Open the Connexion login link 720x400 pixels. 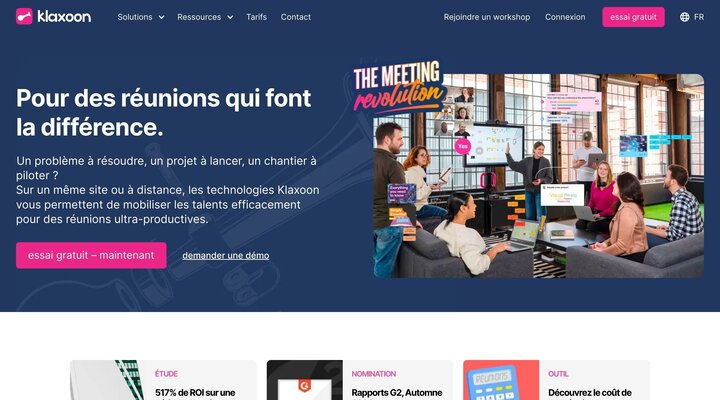tap(565, 17)
